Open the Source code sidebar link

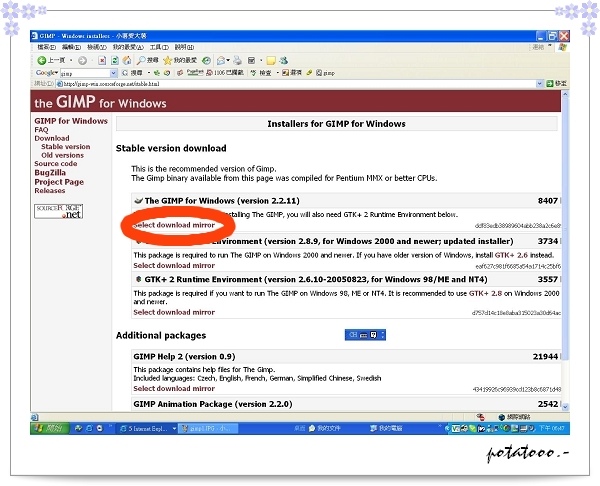(x=55, y=163)
